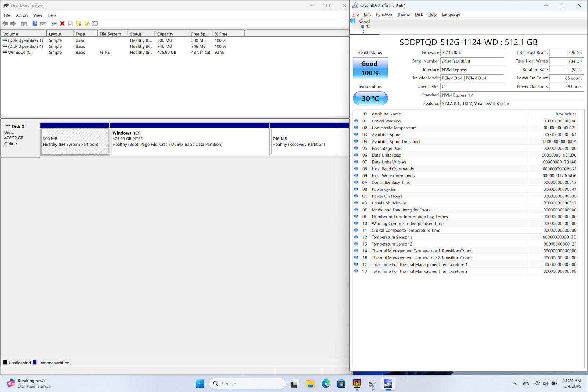Click the Properties checkmark page icon
This screenshot has width=588, height=392.
(x=71, y=24)
